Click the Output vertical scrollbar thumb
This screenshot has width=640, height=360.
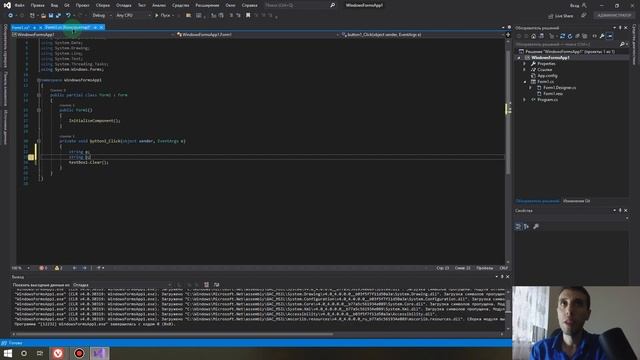(508, 305)
